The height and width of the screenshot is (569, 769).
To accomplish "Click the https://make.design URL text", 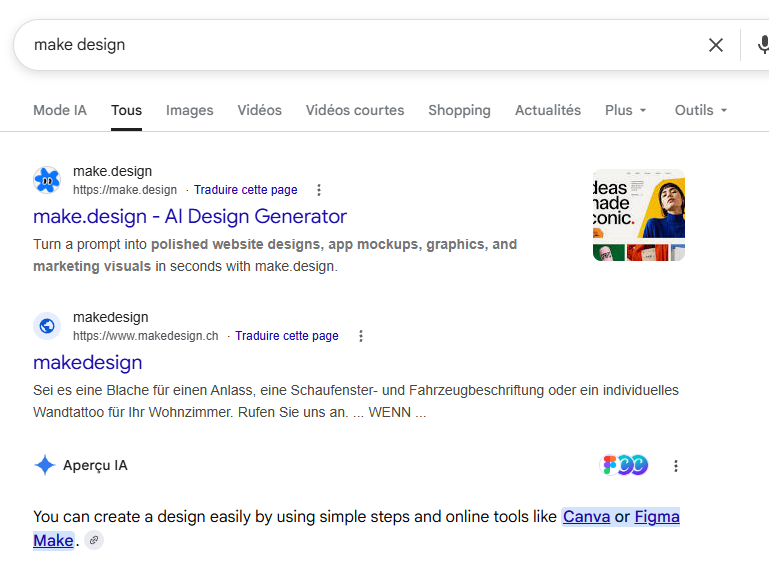I will tap(125, 190).
